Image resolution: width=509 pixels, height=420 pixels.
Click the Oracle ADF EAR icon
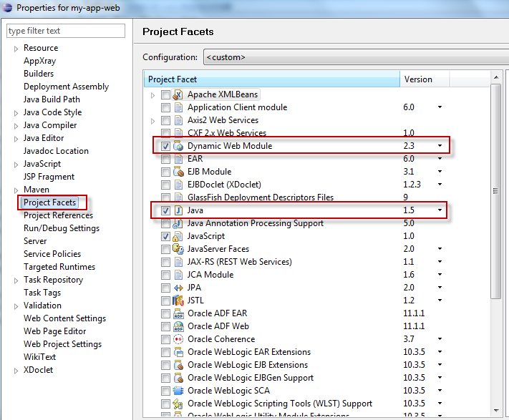[178, 313]
